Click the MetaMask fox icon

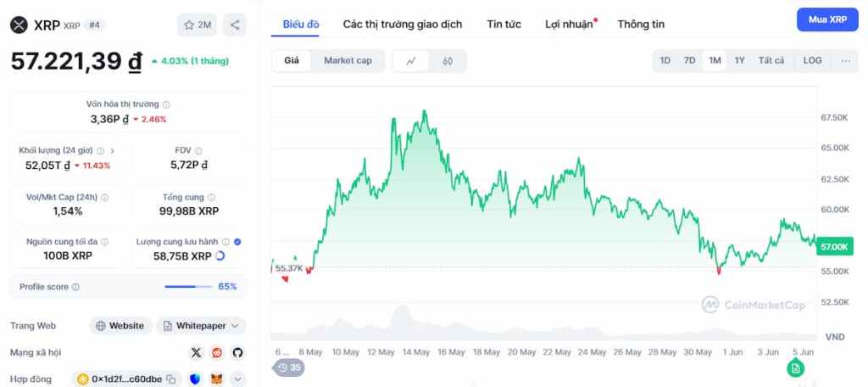point(216,379)
